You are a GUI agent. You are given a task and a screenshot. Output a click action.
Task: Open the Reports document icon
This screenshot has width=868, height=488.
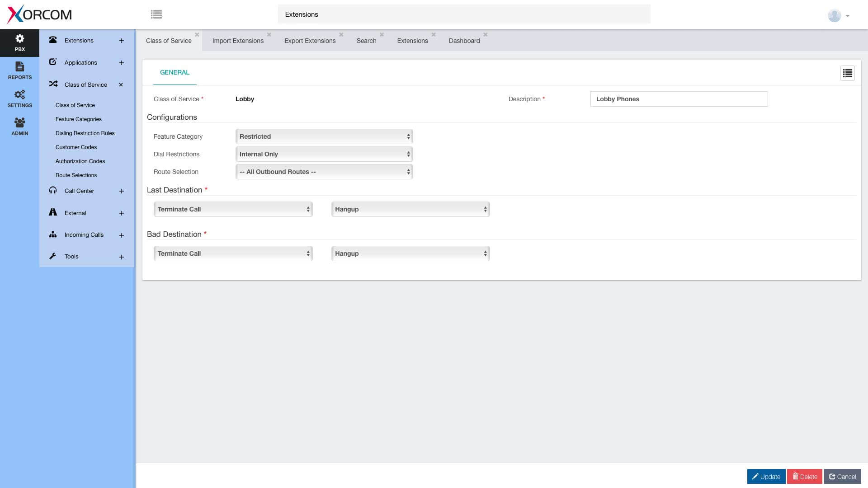click(19, 71)
